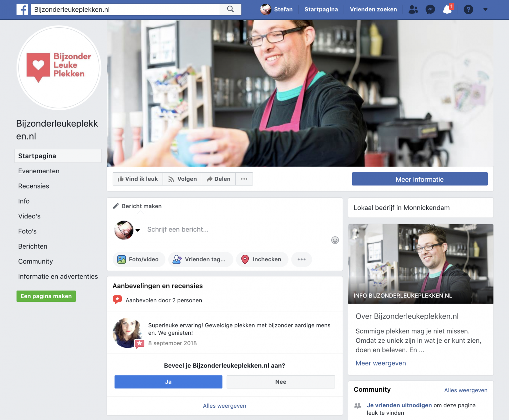Click the Delen share button
The width and height of the screenshot is (509, 420).
[x=219, y=179]
